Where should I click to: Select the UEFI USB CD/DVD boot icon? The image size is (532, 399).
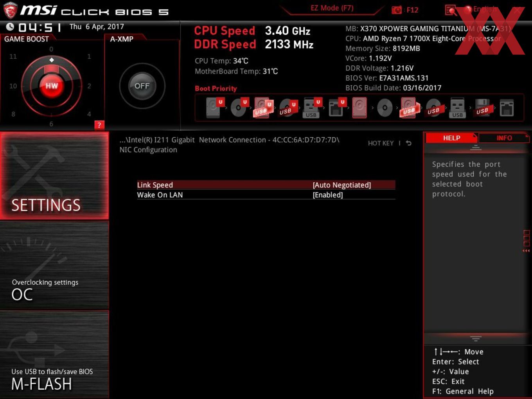(288, 108)
